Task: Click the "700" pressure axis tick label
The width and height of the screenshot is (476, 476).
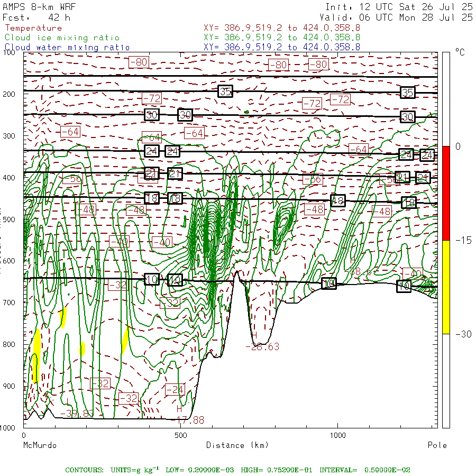Action: 9,303
